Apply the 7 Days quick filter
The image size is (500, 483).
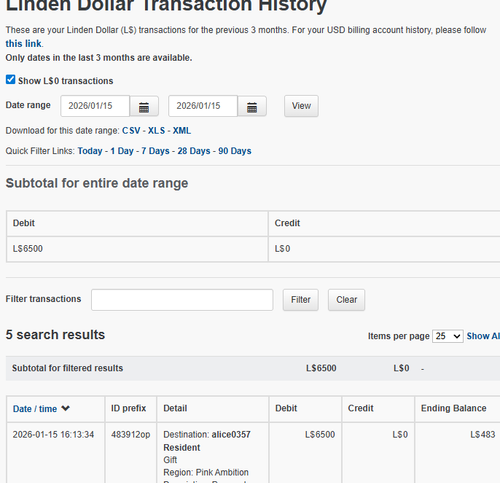click(155, 151)
